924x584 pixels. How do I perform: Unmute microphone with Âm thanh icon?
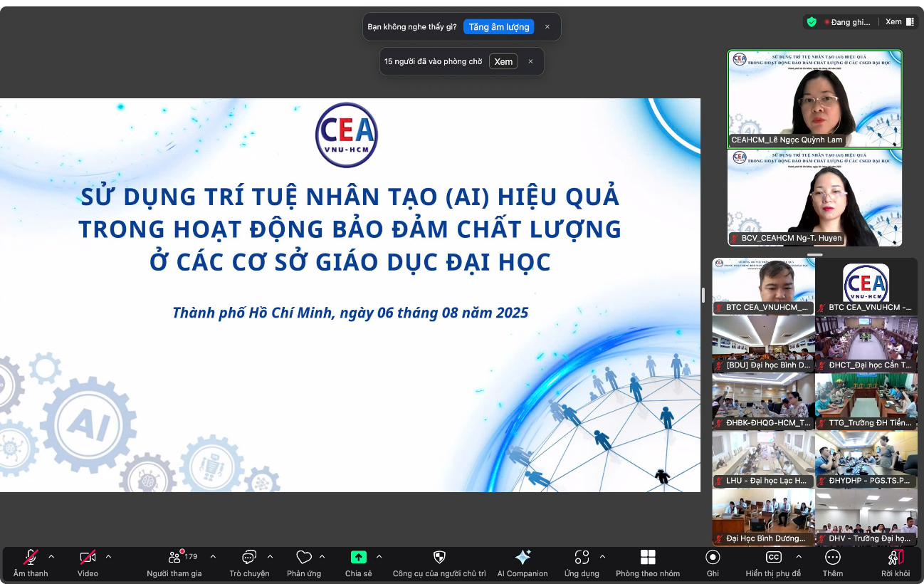[x=31, y=558]
